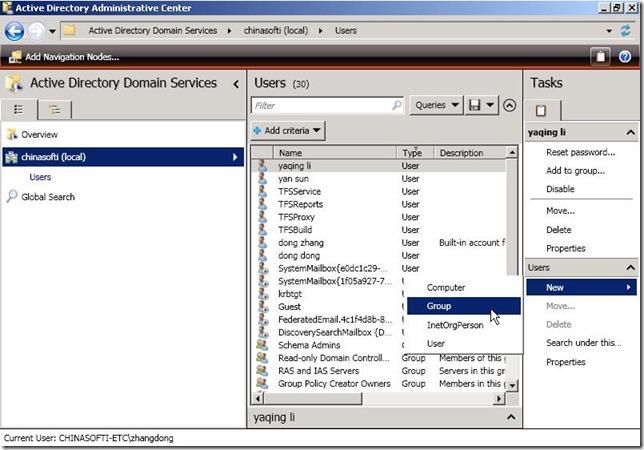Click Add to group task

pos(575,171)
